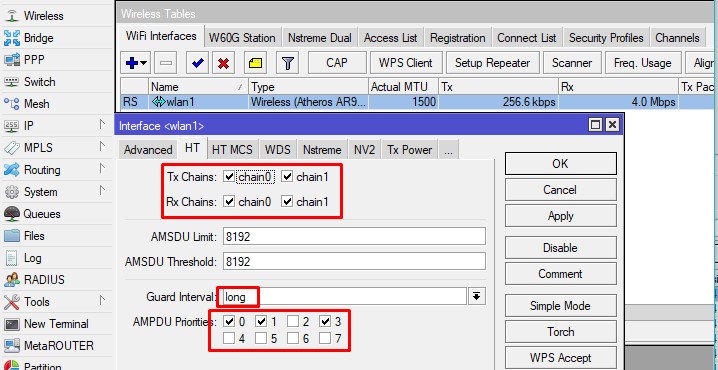Uncheck AMPDU priority 1
718x370 pixels.
[x=261, y=321]
